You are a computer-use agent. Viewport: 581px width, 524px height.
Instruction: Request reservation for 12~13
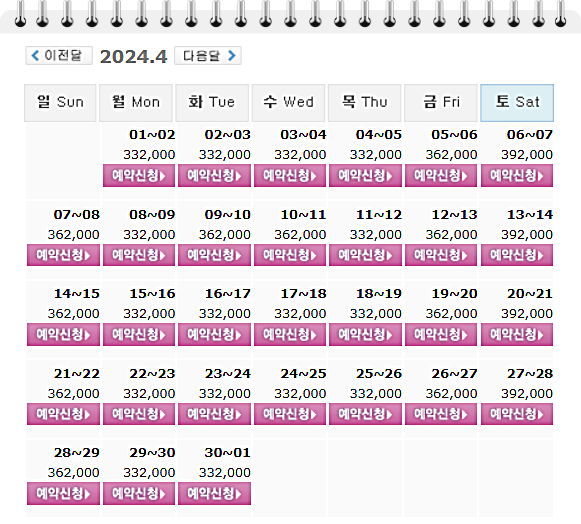coord(441,255)
